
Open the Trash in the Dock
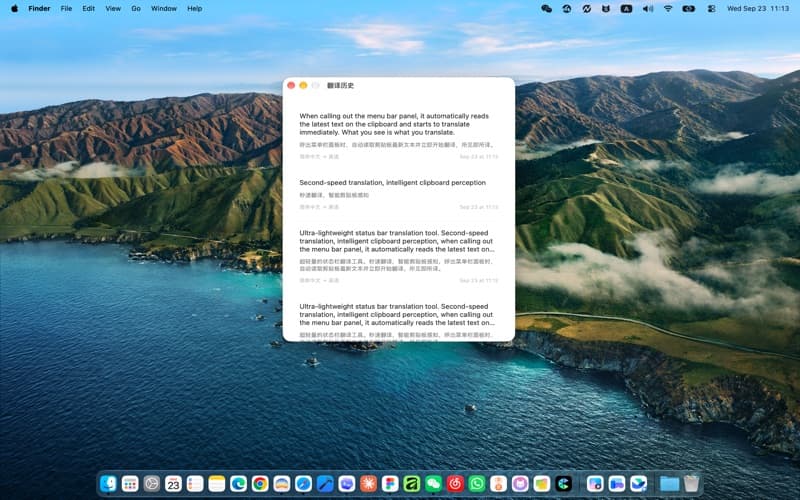(691, 483)
